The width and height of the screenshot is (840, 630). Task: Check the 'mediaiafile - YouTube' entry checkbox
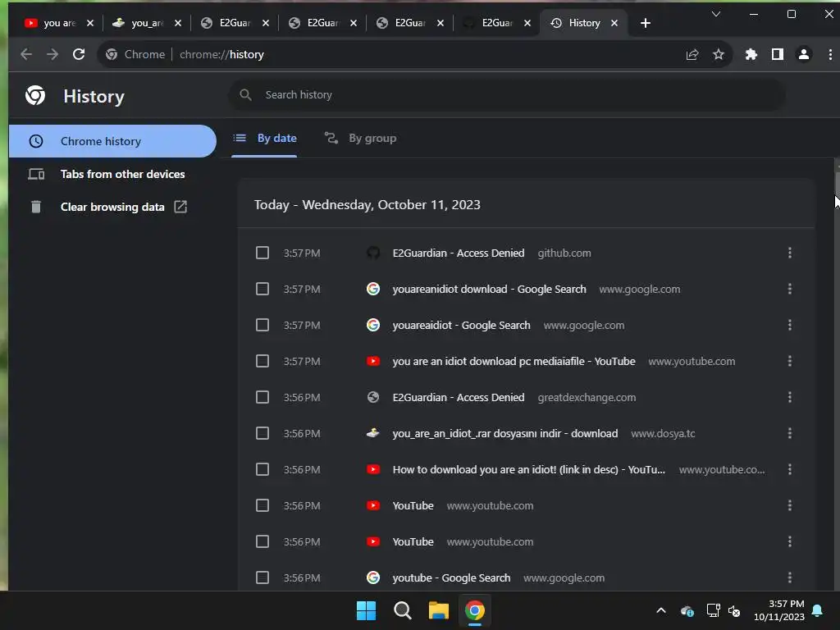(262, 361)
